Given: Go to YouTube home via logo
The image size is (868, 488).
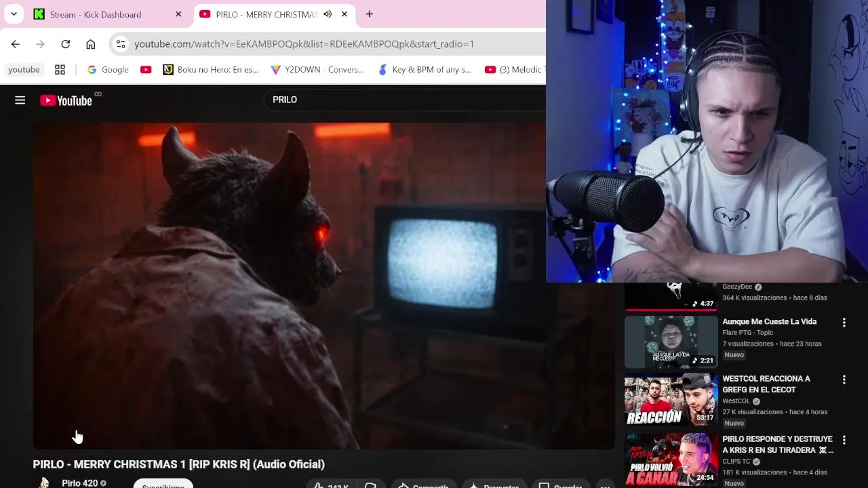Looking at the screenshot, I should click(66, 100).
